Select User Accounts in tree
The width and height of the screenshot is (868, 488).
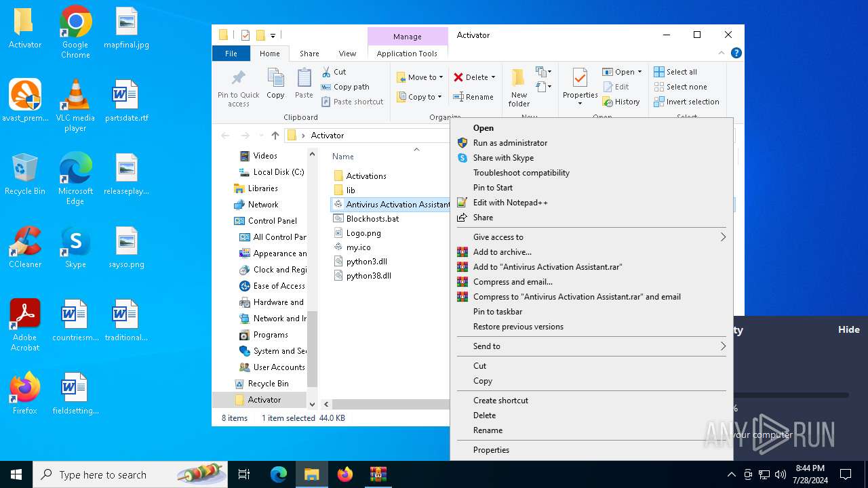[279, 367]
